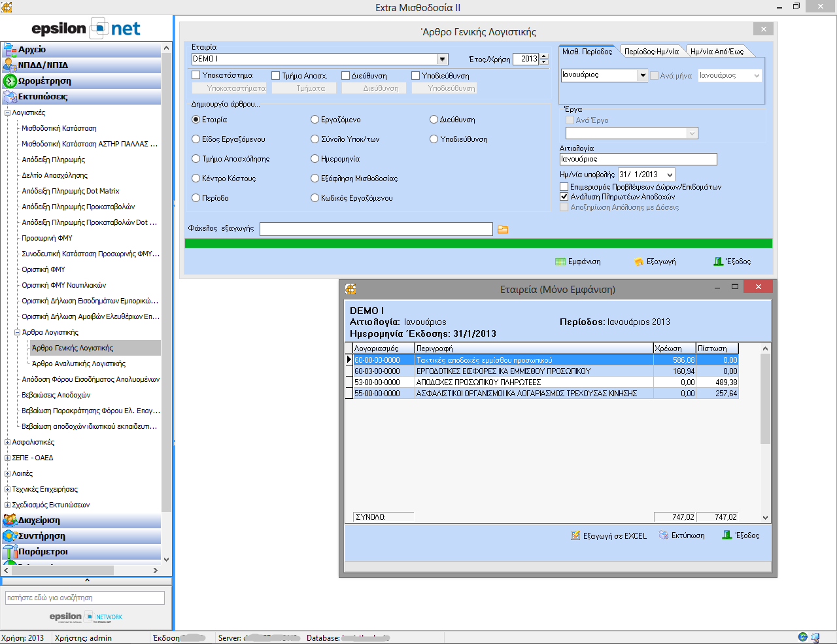Open the Ιανουάριος payroll period dropdown
Image resolution: width=837 pixels, height=644 pixels.
[x=642, y=75]
